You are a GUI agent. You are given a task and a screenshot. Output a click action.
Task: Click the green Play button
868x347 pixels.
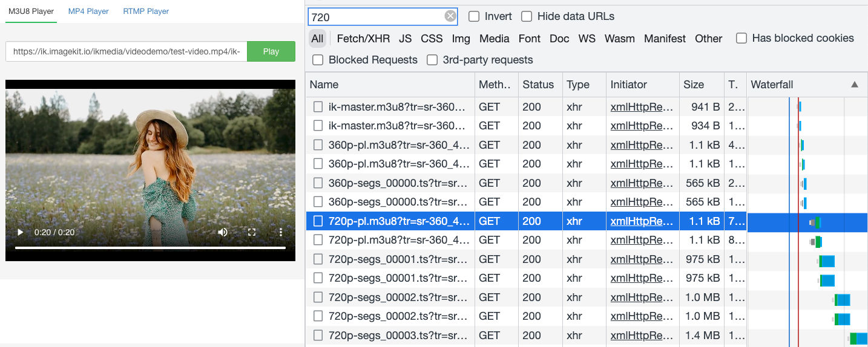coord(271,51)
